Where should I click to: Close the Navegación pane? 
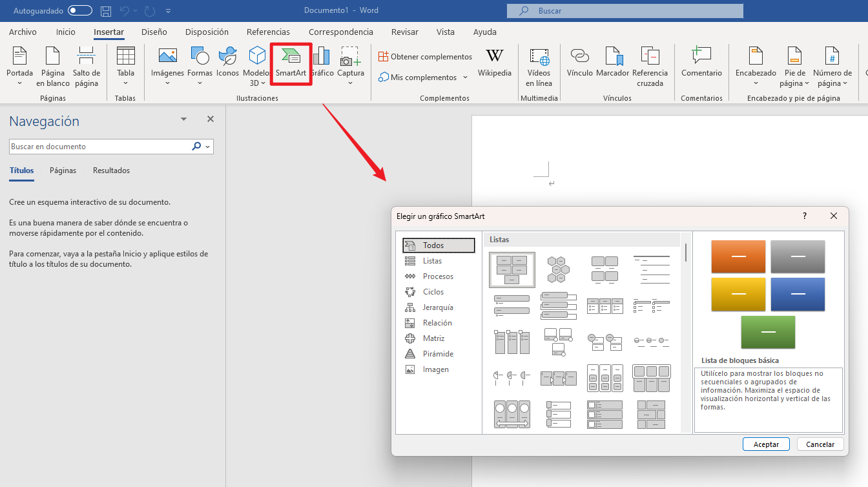pyautogui.click(x=210, y=119)
